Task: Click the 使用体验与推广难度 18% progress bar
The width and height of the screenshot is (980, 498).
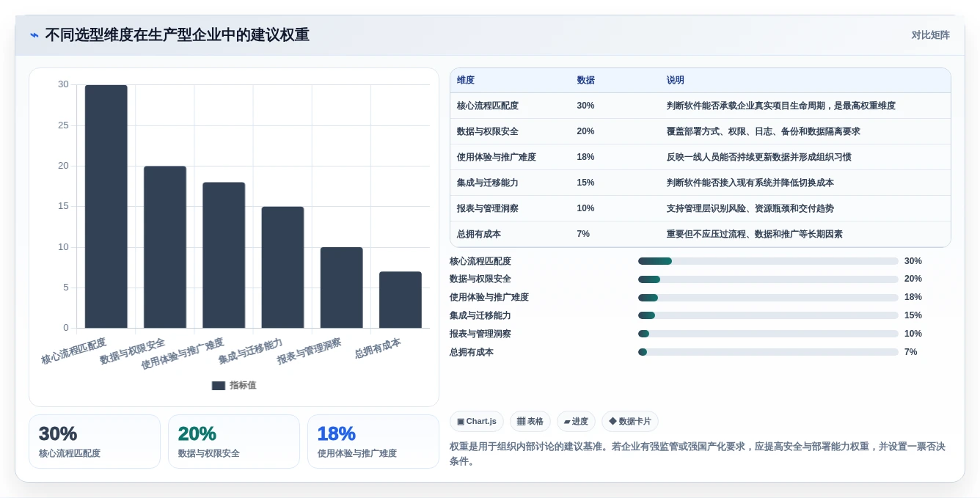Action: pos(768,298)
